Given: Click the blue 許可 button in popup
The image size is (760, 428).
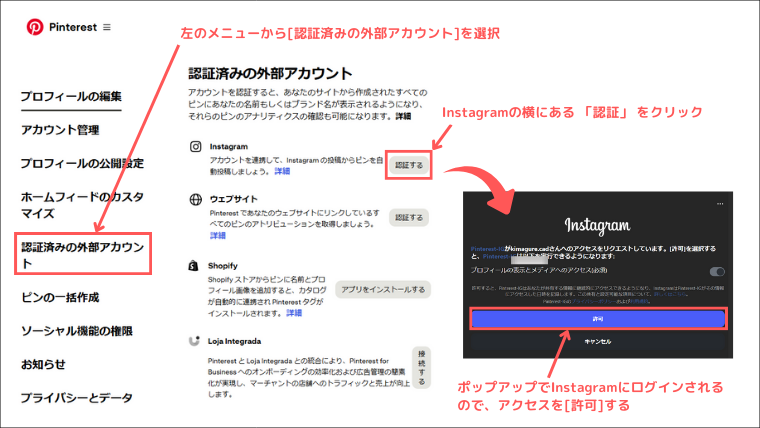Looking at the screenshot, I should [x=598, y=319].
